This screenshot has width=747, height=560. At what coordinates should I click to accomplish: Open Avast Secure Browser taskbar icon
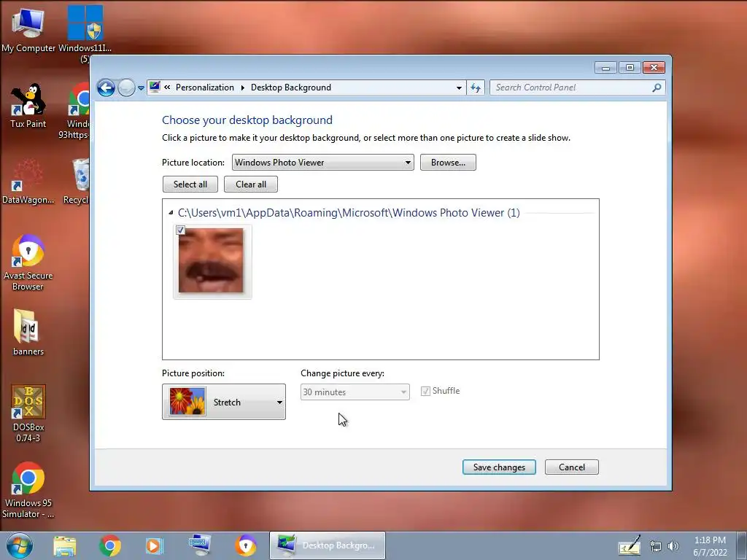coord(245,545)
